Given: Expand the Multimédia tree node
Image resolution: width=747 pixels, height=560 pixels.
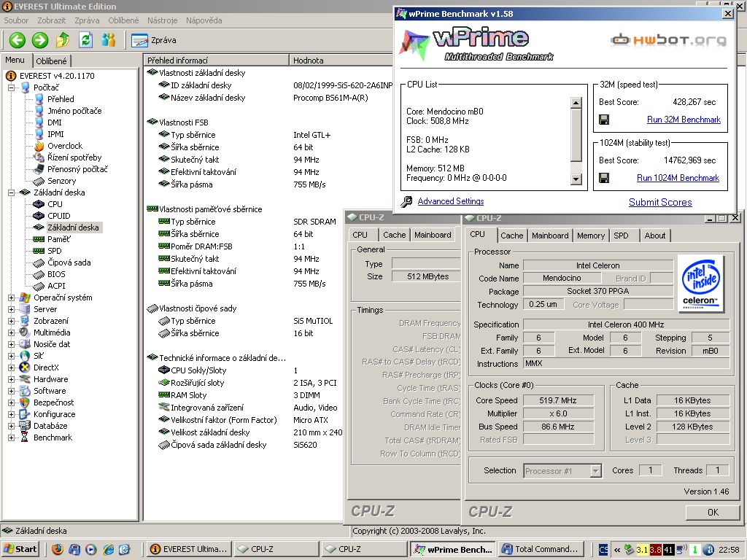Looking at the screenshot, I should point(11,332).
